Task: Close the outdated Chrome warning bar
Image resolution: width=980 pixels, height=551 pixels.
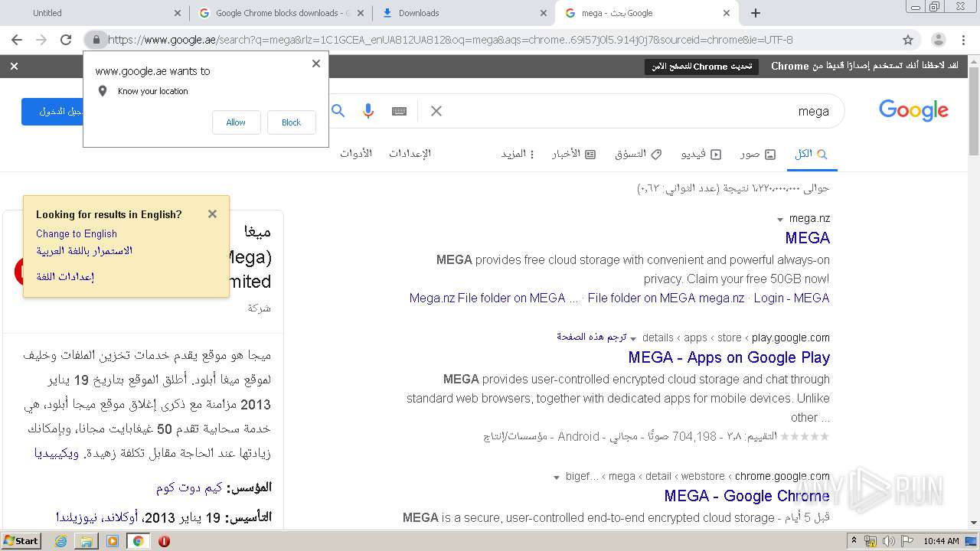Action: pos(14,67)
